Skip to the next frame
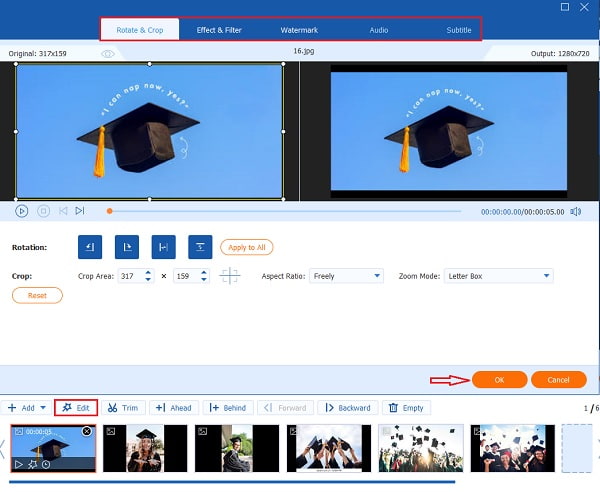 click(80, 211)
